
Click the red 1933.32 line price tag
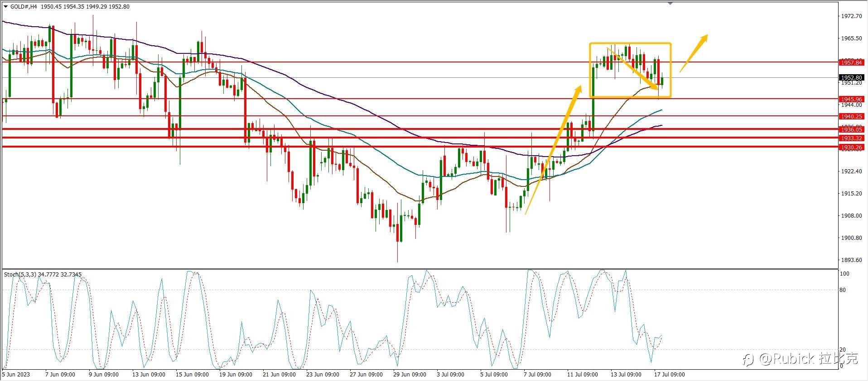[851, 138]
